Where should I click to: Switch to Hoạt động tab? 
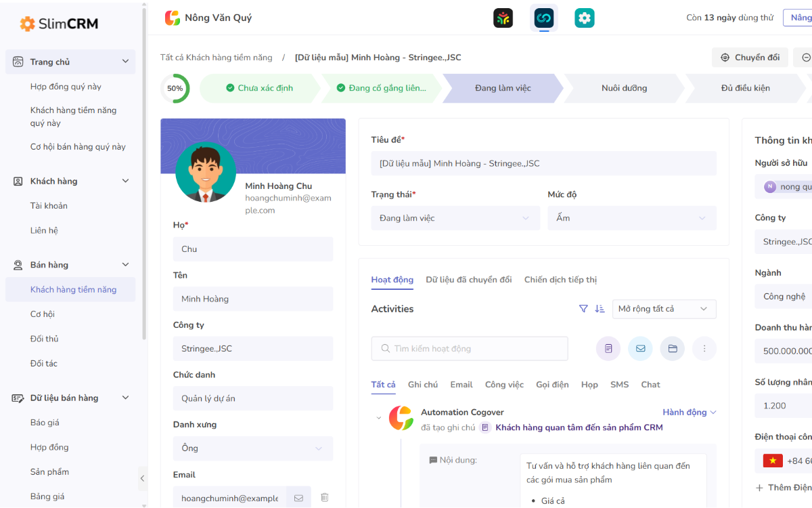392,280
